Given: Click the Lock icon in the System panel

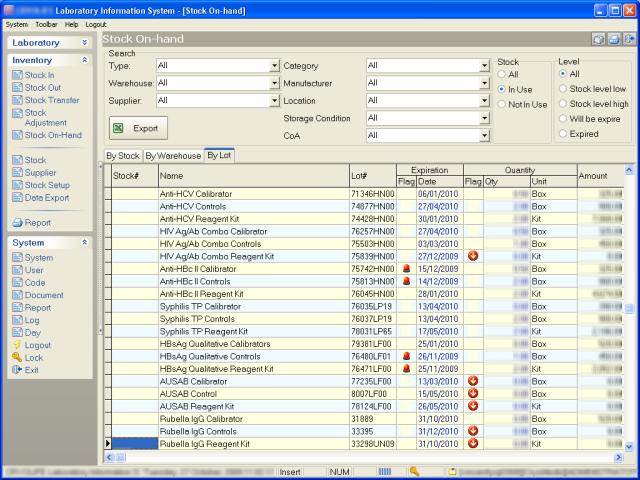Looking at the screenshot, I should [17, 357].
